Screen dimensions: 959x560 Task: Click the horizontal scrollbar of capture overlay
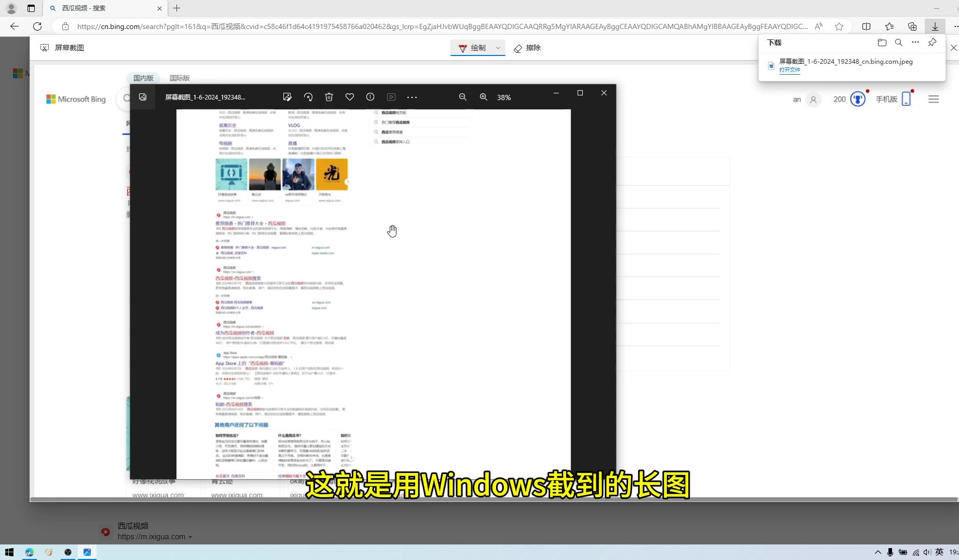click(x=494, y=499)
